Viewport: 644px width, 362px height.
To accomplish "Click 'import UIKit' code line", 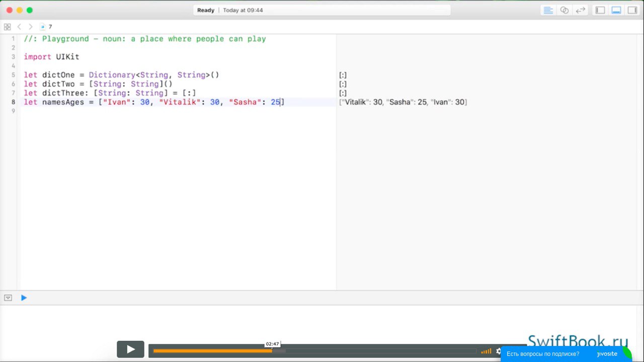I will click(x=51, y=57).
